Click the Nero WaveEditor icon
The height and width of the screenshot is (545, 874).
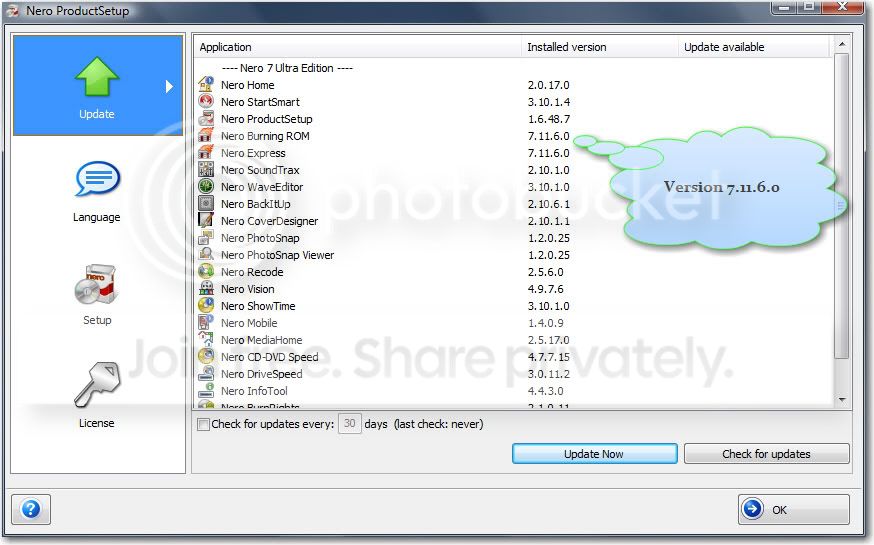[x=206, y=187]
